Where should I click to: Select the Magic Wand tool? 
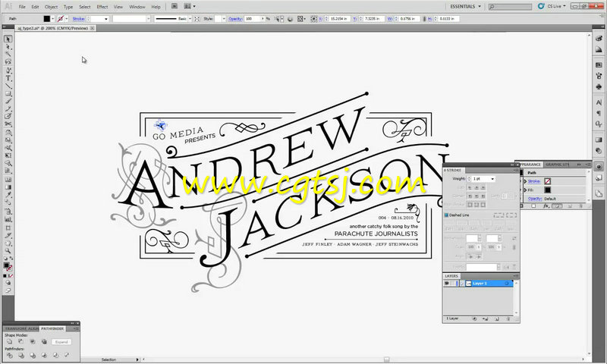pyautogui.click(x=8, y=55)
